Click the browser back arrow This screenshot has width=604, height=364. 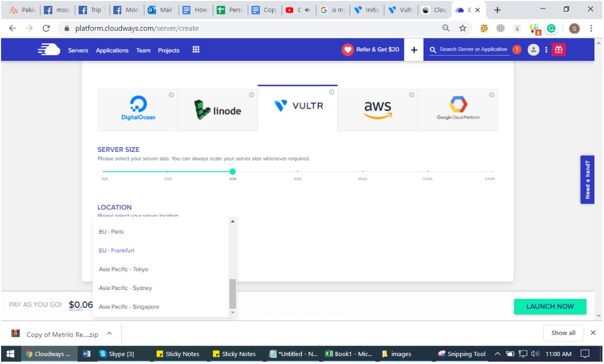[x=12, y=28]
